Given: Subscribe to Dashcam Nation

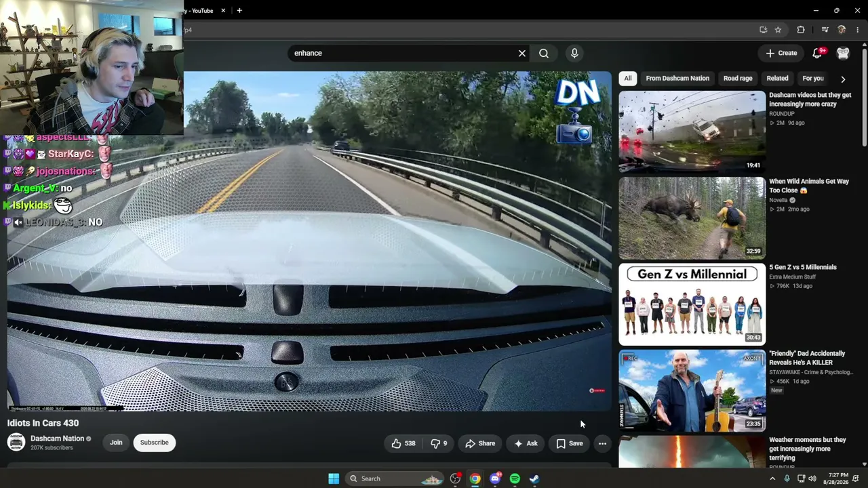Looking at the screenshot, I should tap(155, 443).
